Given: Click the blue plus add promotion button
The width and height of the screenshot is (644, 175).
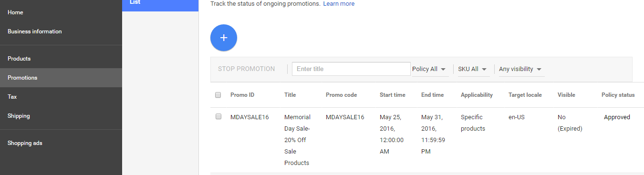Looking at the screenshot, I should (224, 38).
